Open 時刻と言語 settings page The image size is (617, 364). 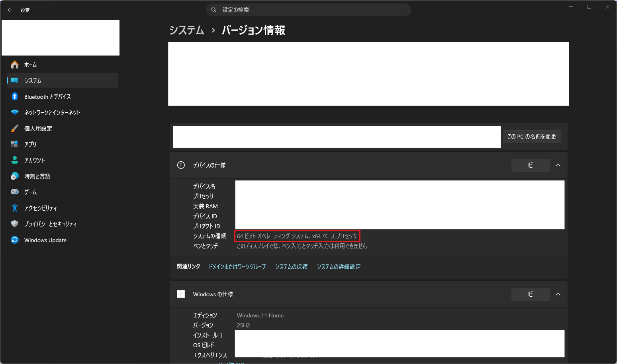click(37, 176)
